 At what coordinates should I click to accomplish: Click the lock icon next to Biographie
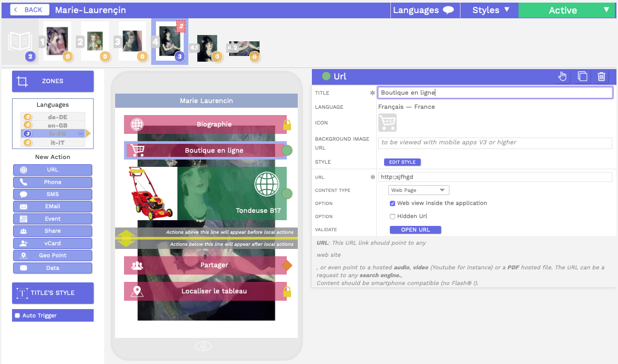[287, 125]
